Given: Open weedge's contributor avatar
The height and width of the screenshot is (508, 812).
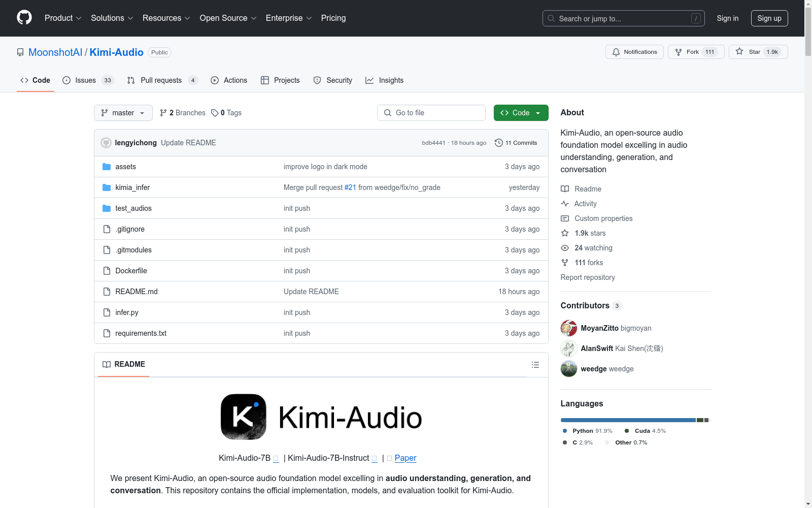Looking at the screenshot, I should pyautogui.click(x=569, y=369).
